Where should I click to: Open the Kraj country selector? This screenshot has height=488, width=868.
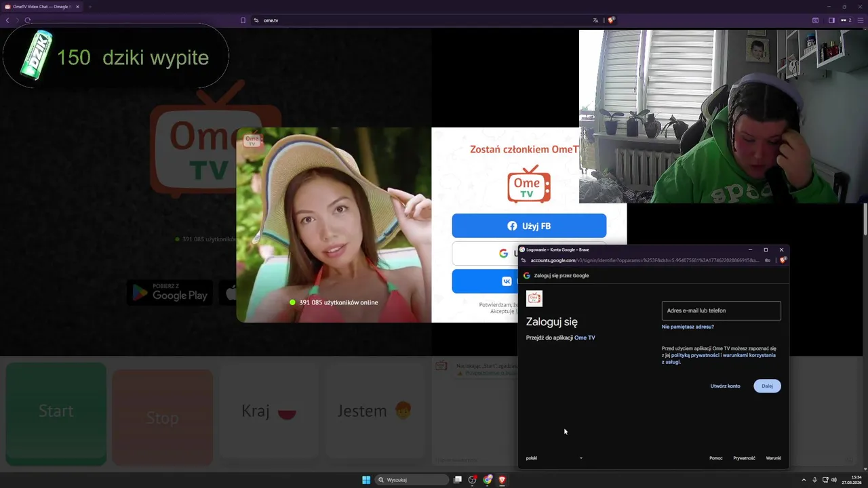click(269, 411)
